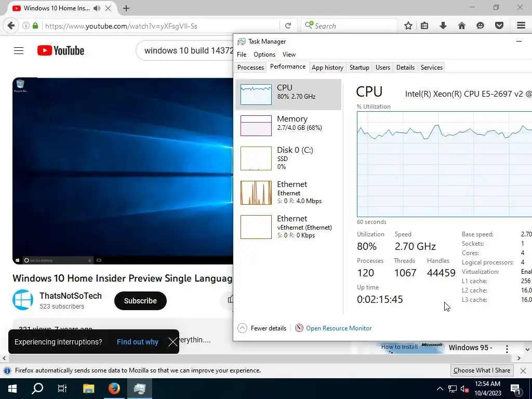
Task: Go to YouTube home via logo
Action: (61, 50)
